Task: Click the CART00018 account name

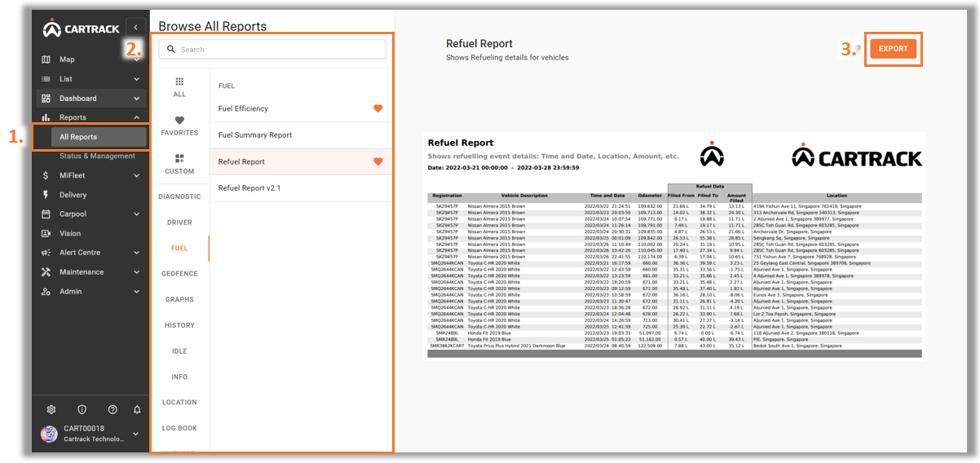Action: pyautogui.click(x=84, y=429)
